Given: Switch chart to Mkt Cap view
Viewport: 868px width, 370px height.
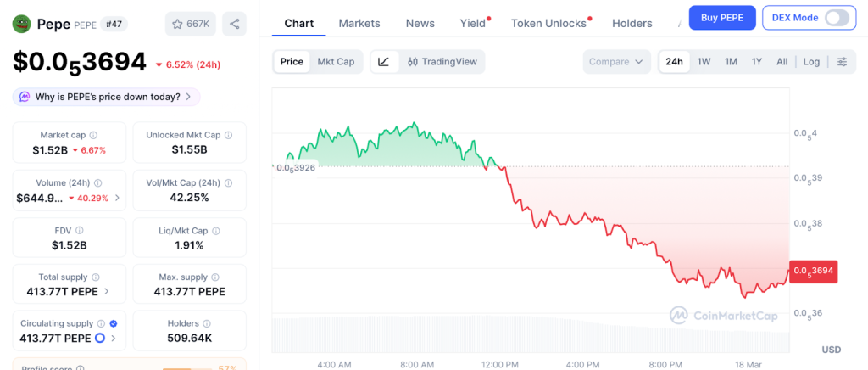Looking at the screenshot, I should click(x=336, y=62).
